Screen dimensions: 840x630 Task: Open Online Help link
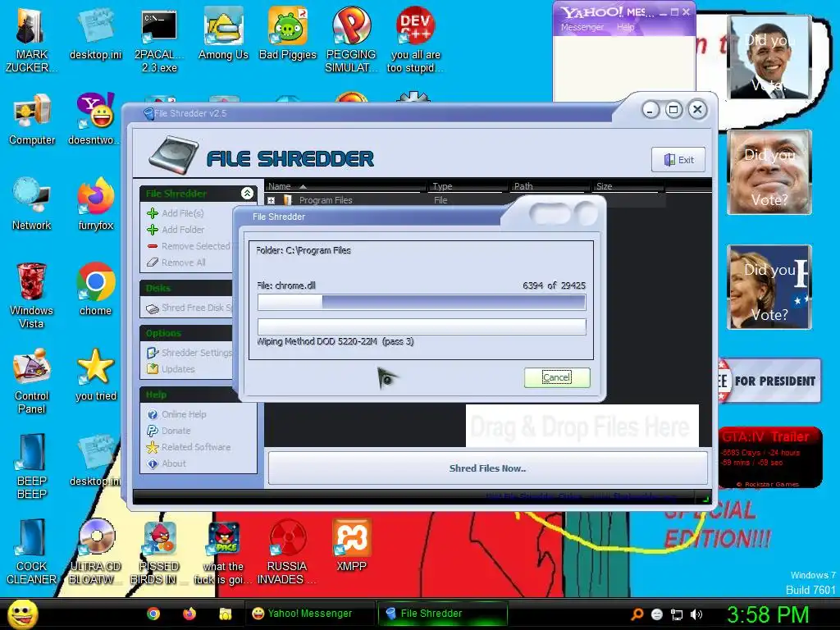pos(176,414)
